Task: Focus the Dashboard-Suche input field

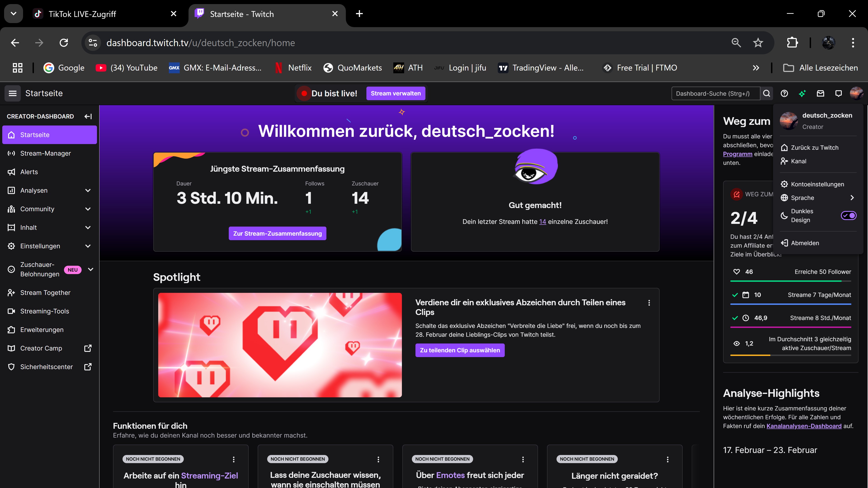Action: coord(715,93)
